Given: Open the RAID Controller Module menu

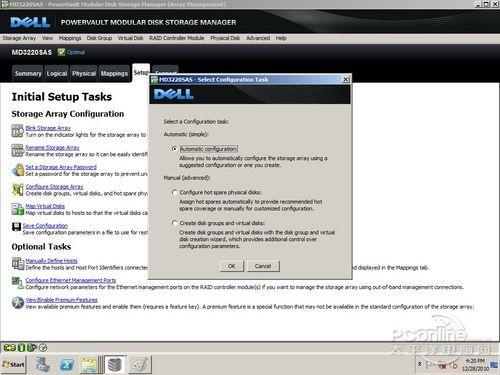Looking at the screenshot, I should (177, 38).
